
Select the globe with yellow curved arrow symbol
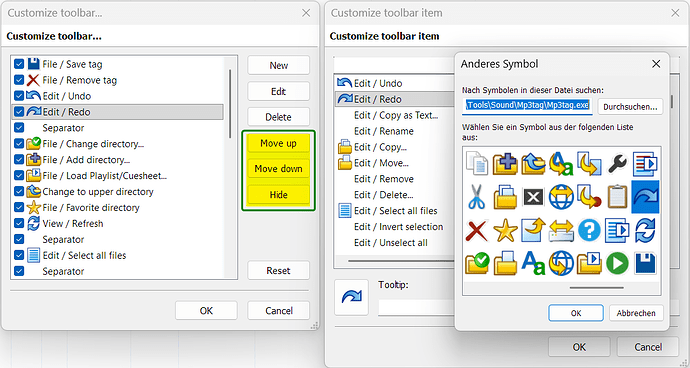click(x=561, y=263)
